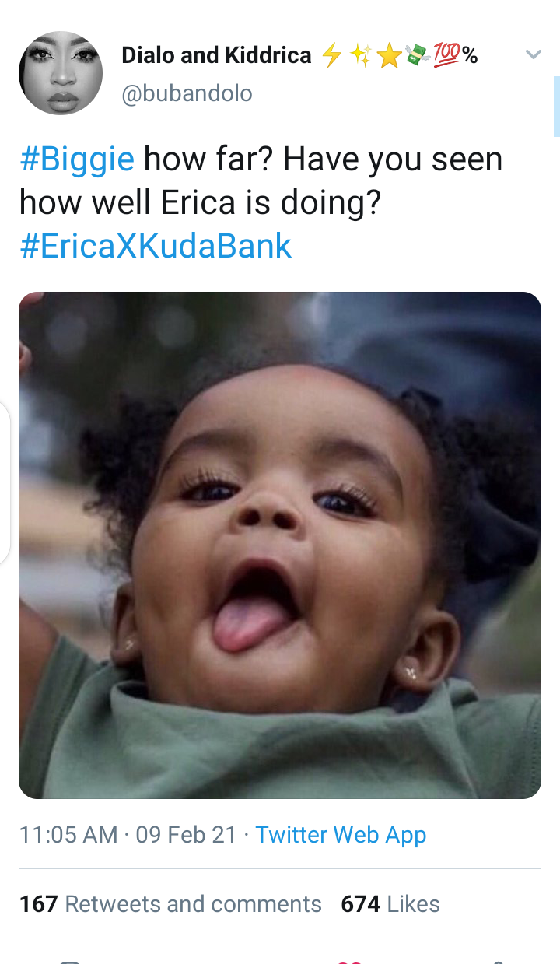
Task: Open the @bubandolo handle
Action: (x=187, y=94)
